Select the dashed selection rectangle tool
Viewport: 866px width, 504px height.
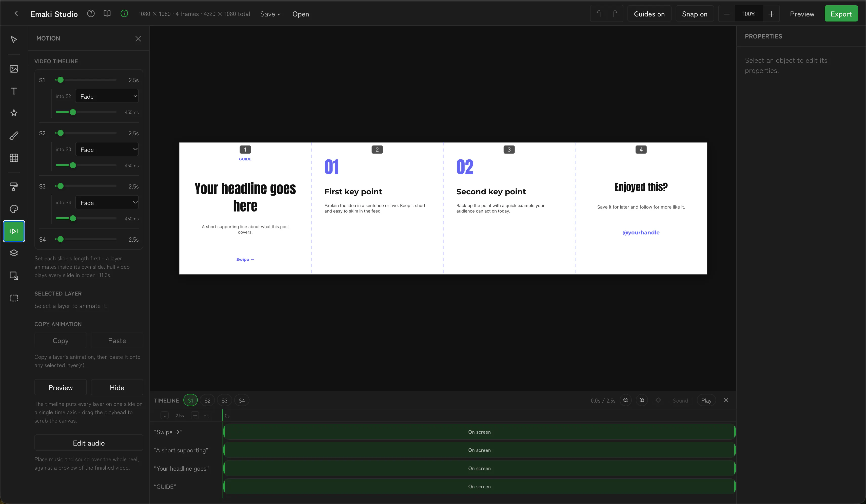tap(14, 298)
